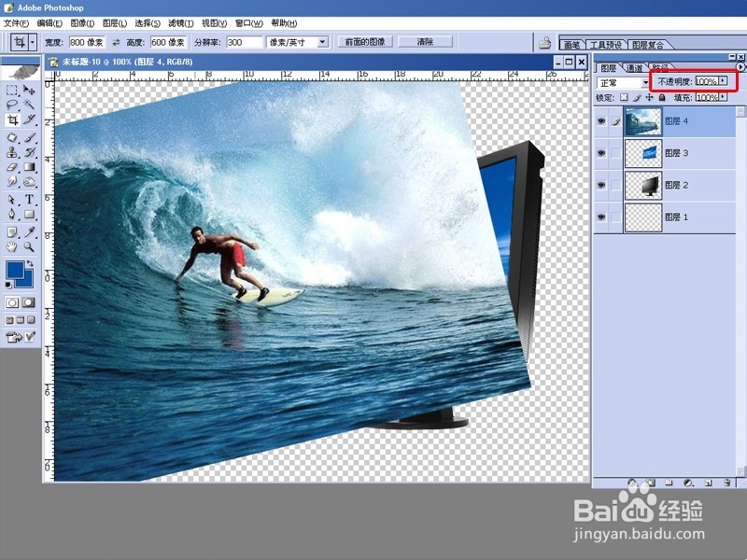Image resolution: width=747 pixels, height=560 pixels.
Task: Hide the 图层 3 layer
Action: pos(600,153)
